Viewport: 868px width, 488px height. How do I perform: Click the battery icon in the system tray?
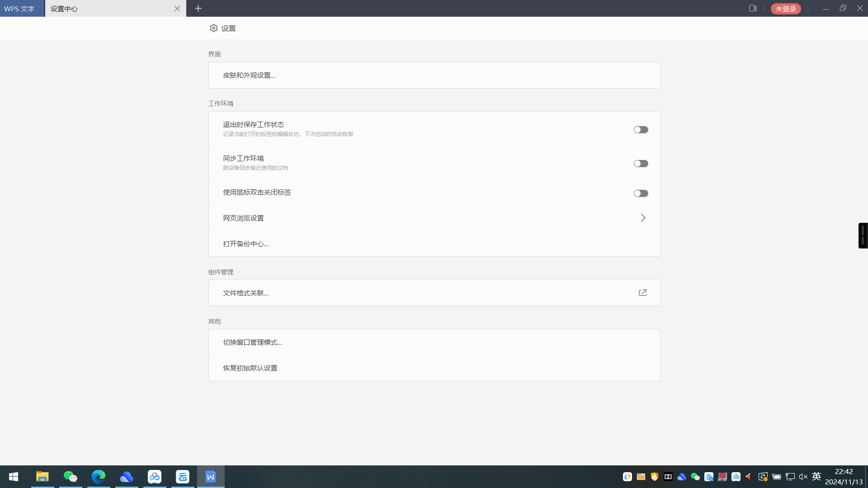(777, 476)
